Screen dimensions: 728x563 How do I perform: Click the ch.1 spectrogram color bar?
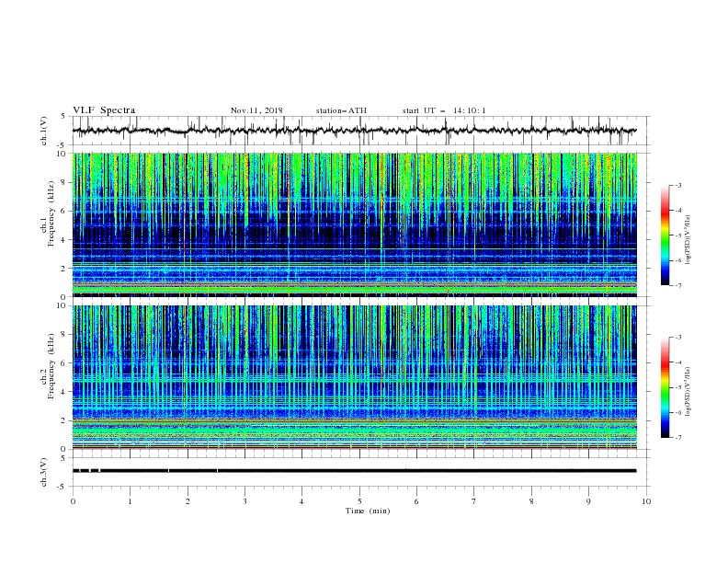tap(665, 236)
